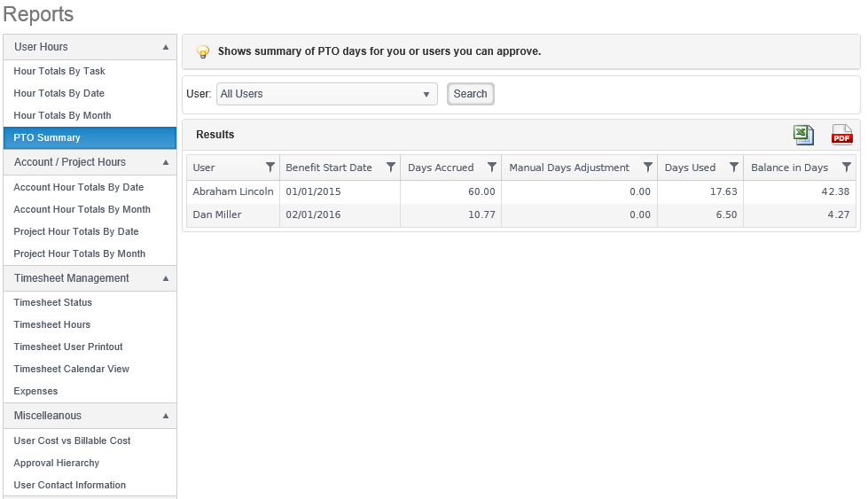Collapse the Timesheet Management section
This screenshot has width=868, height=499.
click(166, 278)
